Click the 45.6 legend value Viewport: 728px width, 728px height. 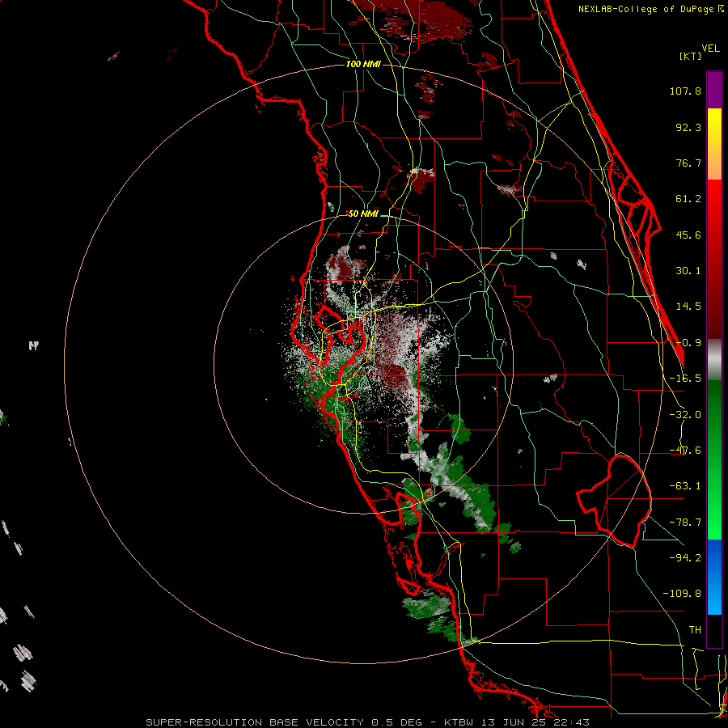click(x=688, y=235)
